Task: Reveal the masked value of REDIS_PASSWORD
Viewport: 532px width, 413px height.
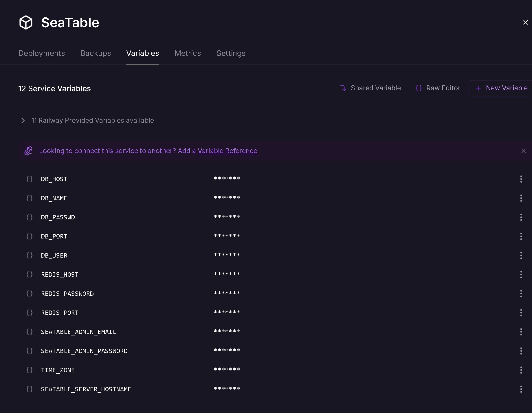Action: tap(227, 293)
